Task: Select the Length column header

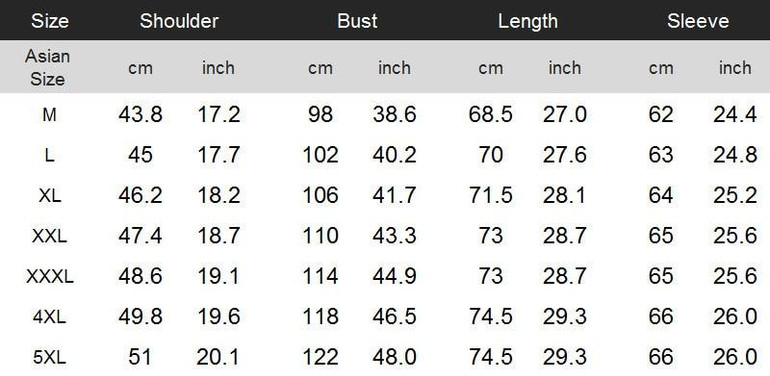Action: click(528, 21)
